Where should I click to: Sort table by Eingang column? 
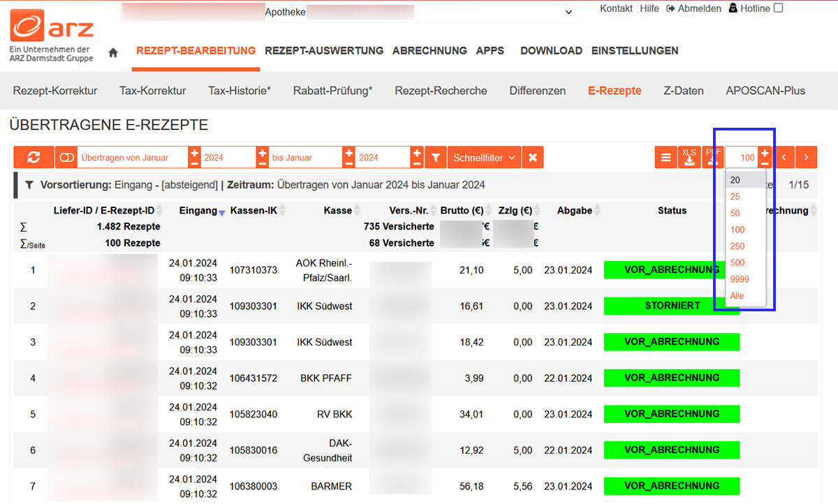(x=198, y=211)
